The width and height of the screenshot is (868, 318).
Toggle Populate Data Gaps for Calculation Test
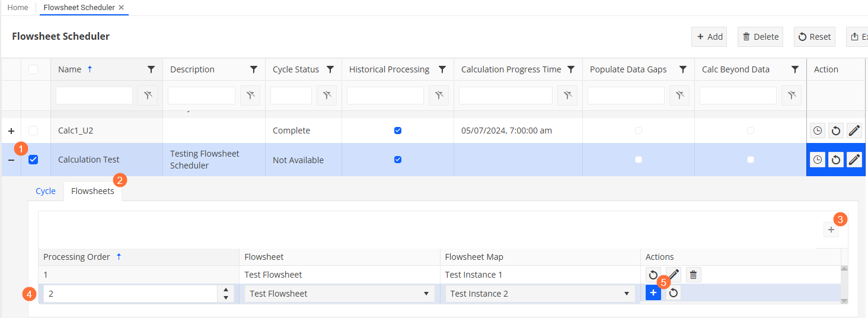point(639,160)
